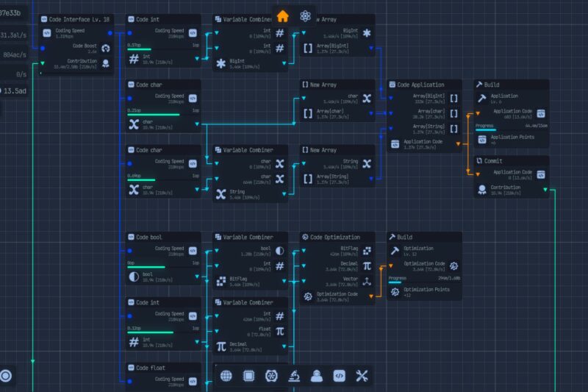Click the Code Boost icon in Code Interface
588x392 pixels.
pos(105,48)
